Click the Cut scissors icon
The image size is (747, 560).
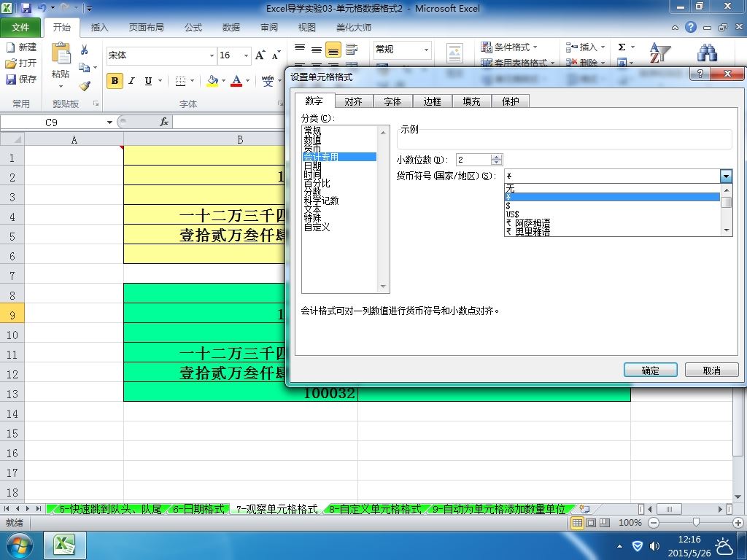[85, 50]
